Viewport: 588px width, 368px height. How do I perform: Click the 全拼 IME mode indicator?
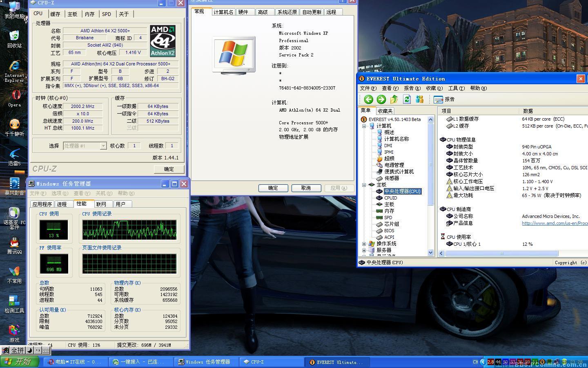(17, 350)
